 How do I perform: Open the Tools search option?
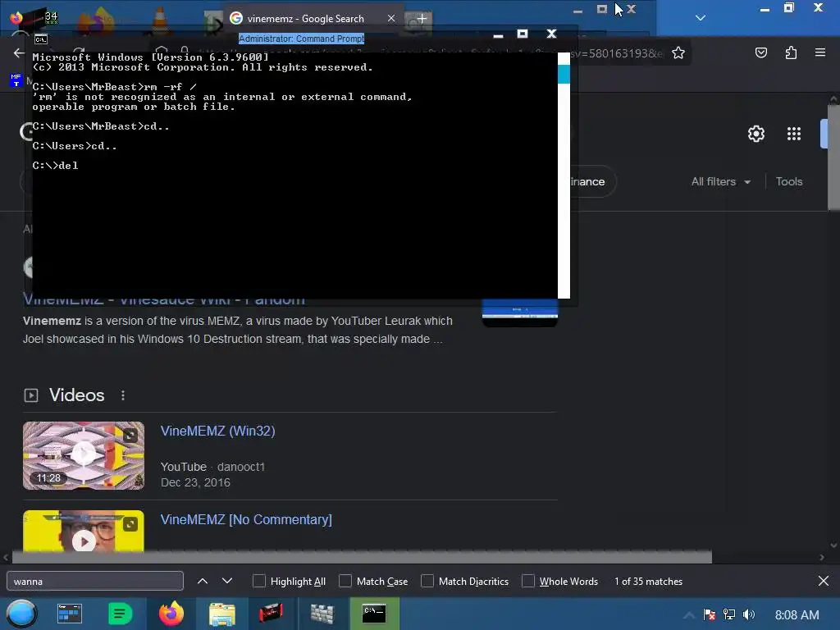(789, 181)
